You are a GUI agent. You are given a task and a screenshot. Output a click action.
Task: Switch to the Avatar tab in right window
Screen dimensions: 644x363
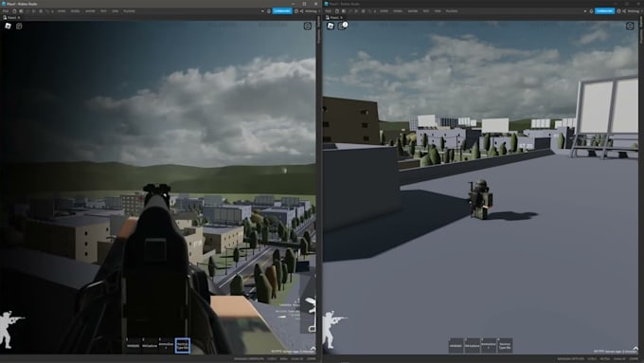412,11
